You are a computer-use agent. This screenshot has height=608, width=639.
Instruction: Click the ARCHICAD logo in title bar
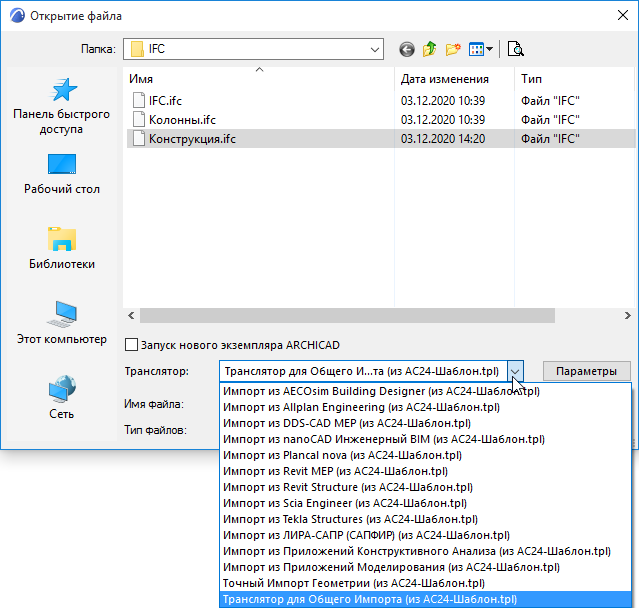click(x=18, y=15)
